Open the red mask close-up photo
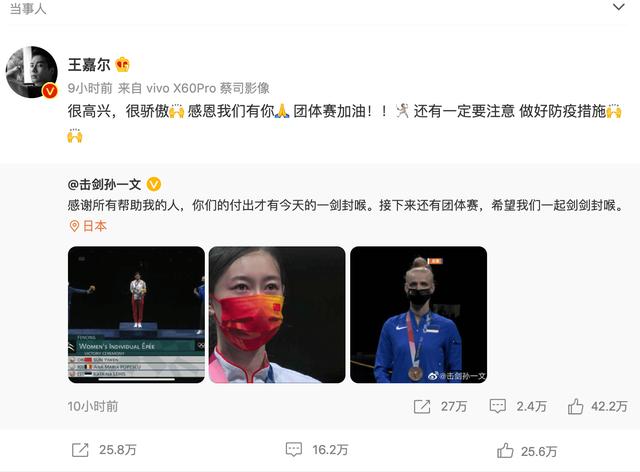 pos(277,314)
